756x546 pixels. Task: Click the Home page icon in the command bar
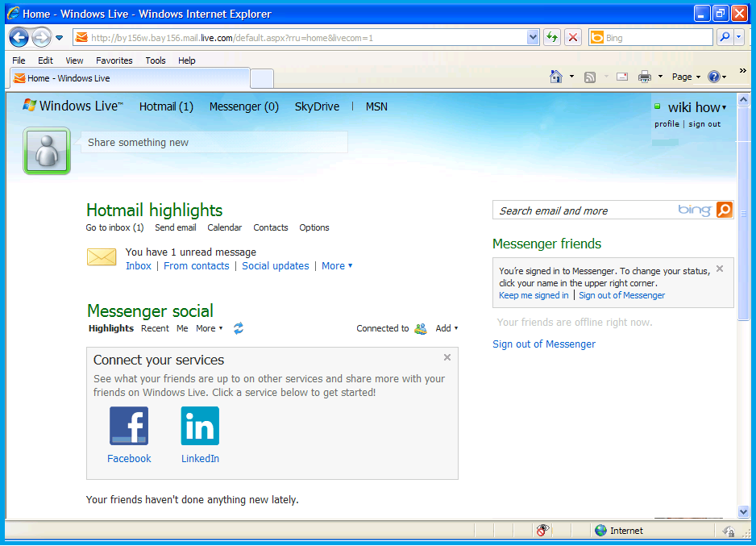click(x=556, y=76)
